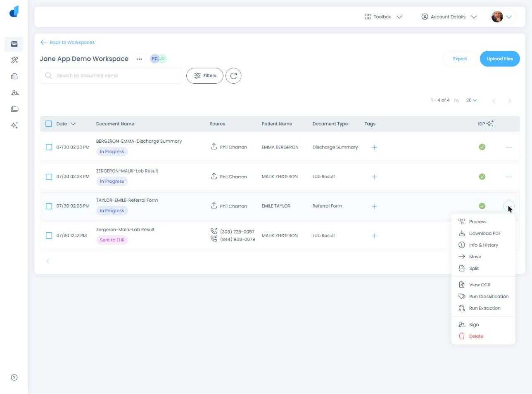Viewport: 532px width, 394px height.
Task: Add a tag to EMMA BERGERON row
Action: click(x=374, y=147)
